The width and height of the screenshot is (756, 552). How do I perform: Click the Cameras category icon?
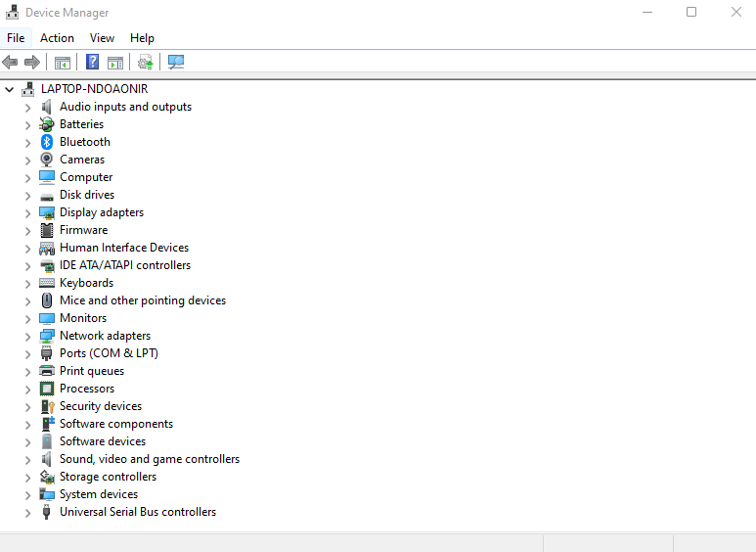click(x=47, y=160)
